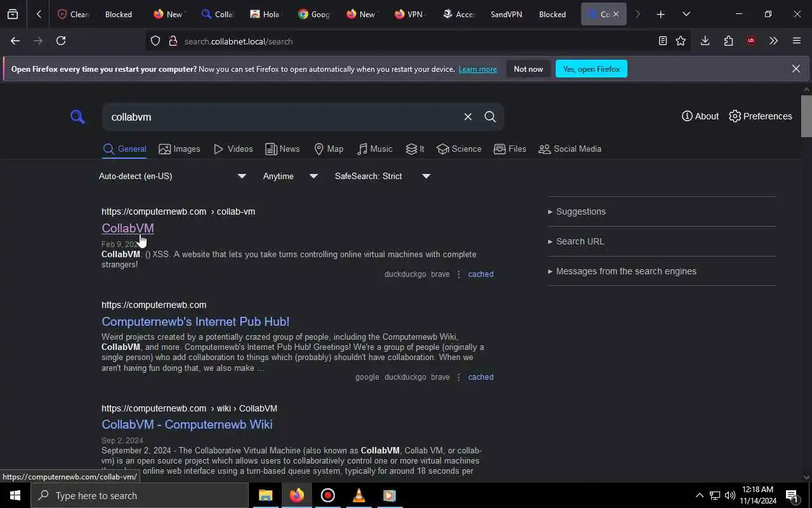812x508 pixels.
Task: Switch to the SandVPN browser tab
Action: pos(506,14)
